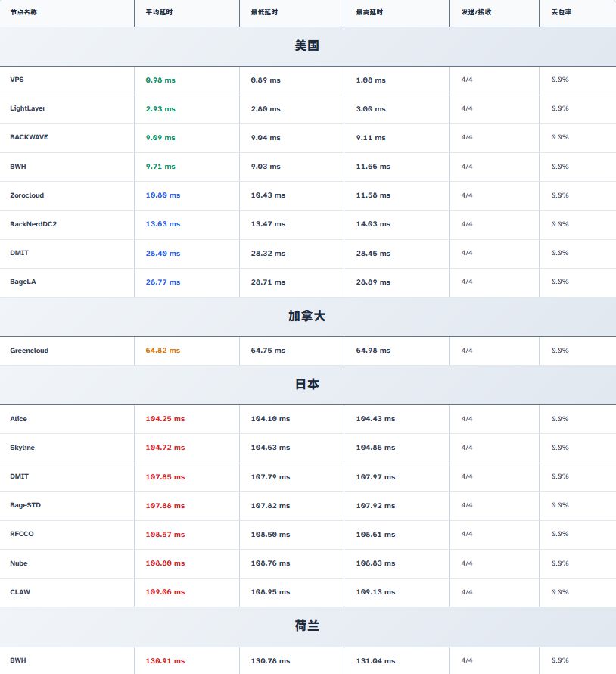
Task: Select the 130.78 ms minimum latency cell
Action: tap(270, 661)
